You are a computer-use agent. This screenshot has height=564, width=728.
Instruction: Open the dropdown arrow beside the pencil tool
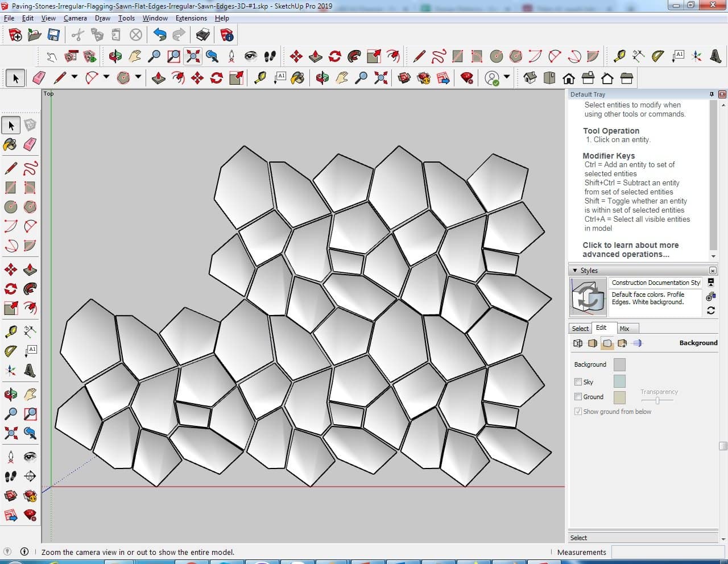pos(75,77)
